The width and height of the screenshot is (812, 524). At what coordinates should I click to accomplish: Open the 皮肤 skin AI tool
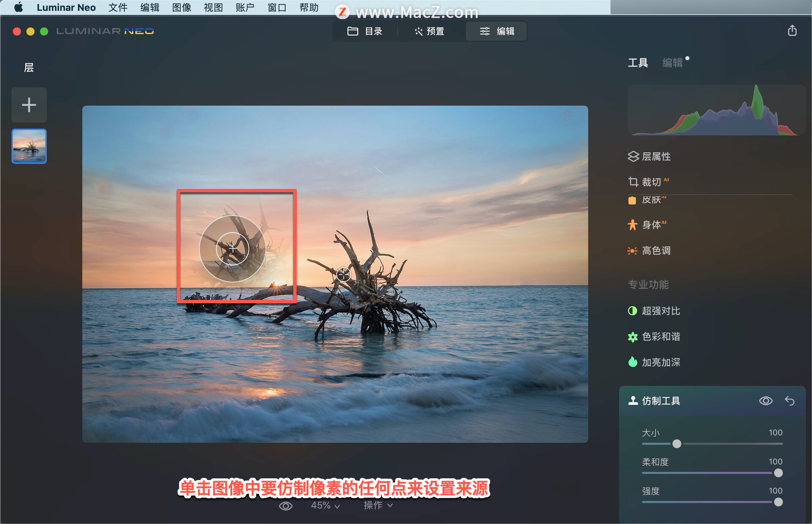(x=647, y=200)
